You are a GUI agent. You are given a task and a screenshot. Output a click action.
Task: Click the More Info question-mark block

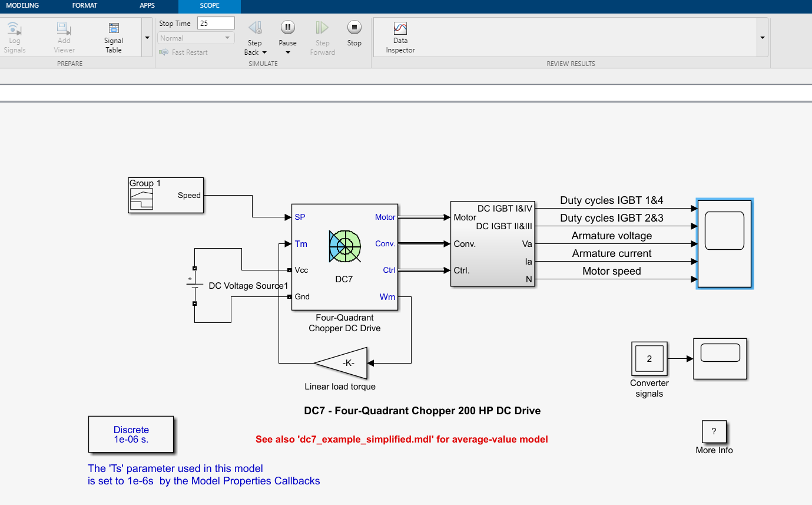(714, 431)
